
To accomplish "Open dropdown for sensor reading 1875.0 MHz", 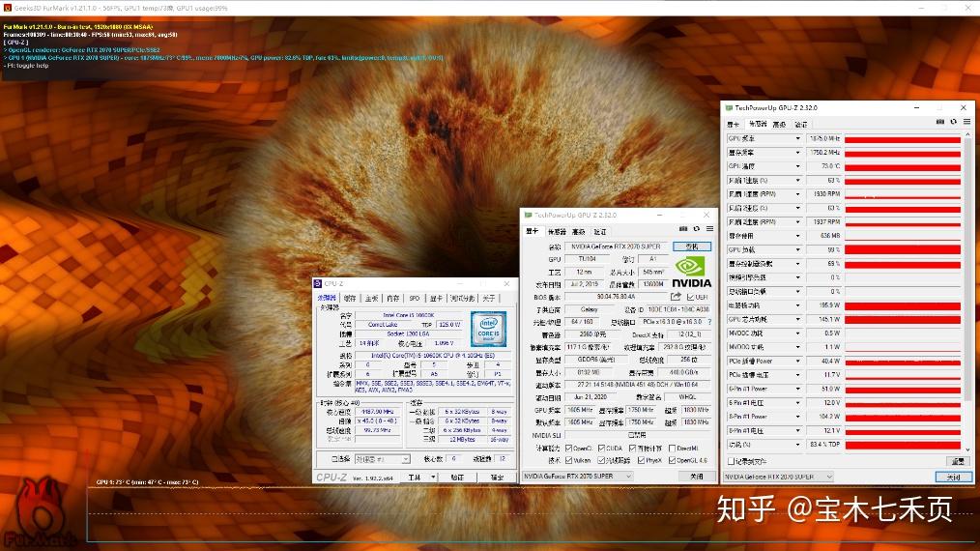I will (797, 139).
